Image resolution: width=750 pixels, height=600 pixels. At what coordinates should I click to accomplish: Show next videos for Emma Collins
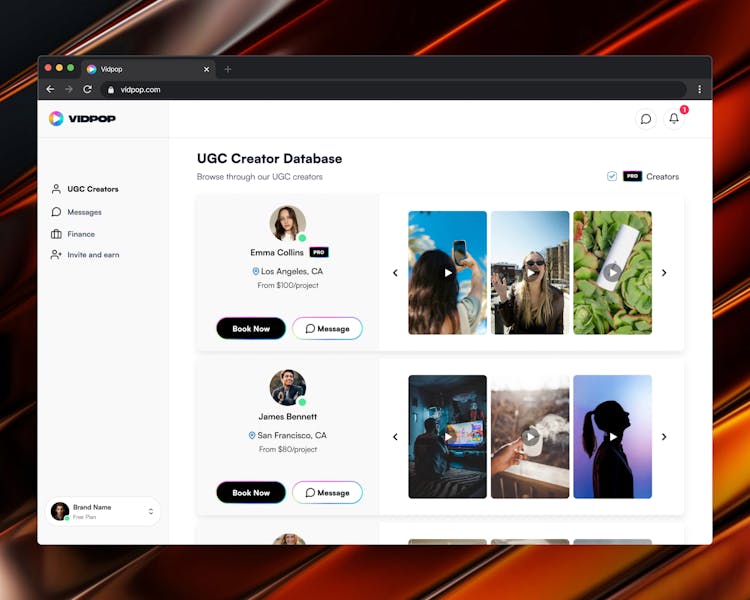[x=664, y=273]
